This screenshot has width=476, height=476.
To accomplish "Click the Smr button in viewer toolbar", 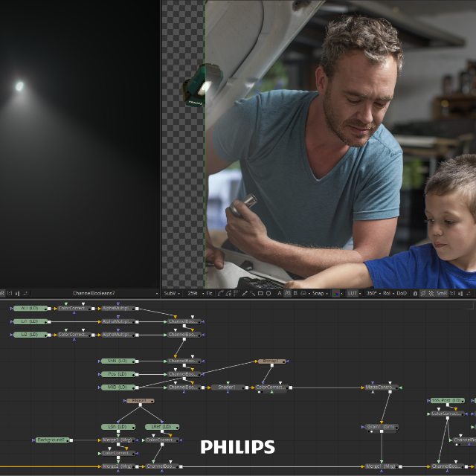I will (442, 293).
